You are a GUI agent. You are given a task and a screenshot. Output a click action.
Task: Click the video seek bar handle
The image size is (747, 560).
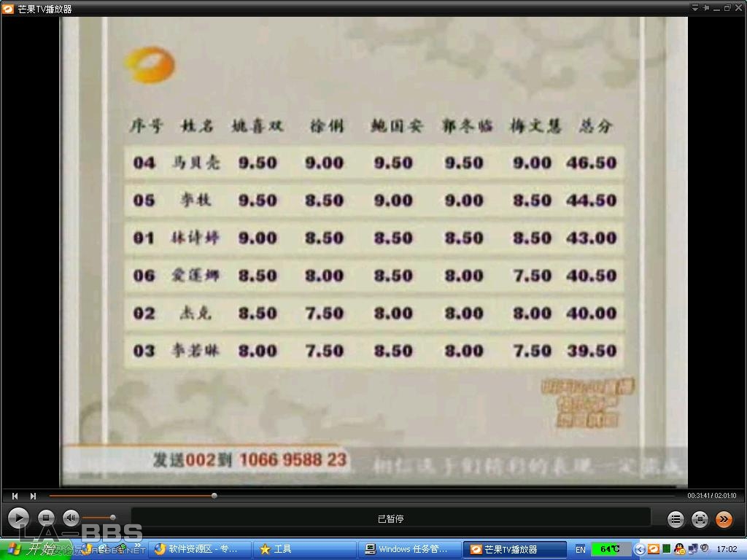214,496
